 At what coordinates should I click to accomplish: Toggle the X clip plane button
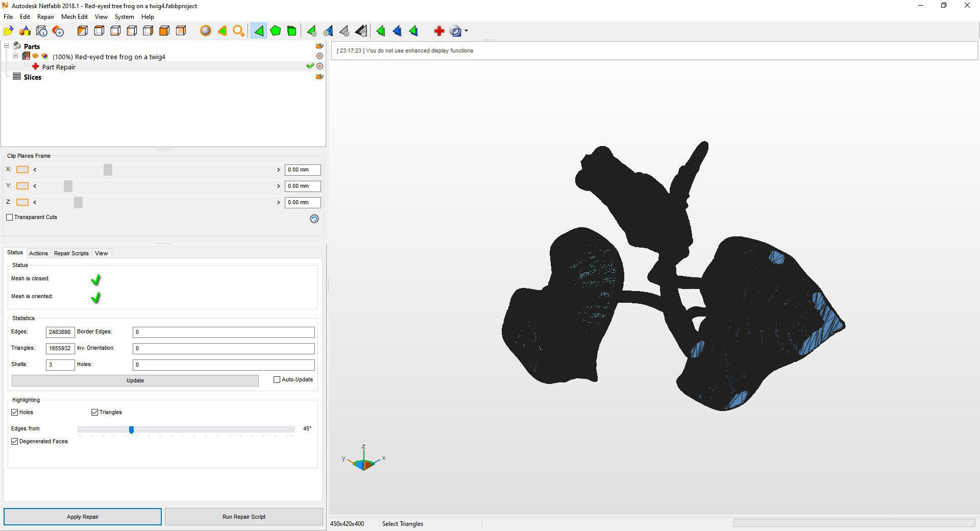point(22,170)
